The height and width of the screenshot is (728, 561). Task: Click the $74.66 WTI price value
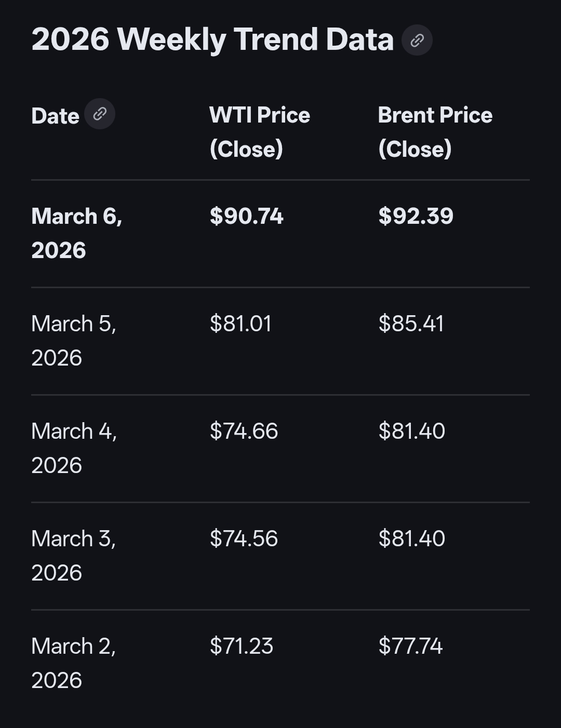pyautogui.click(x=244, y=431)
